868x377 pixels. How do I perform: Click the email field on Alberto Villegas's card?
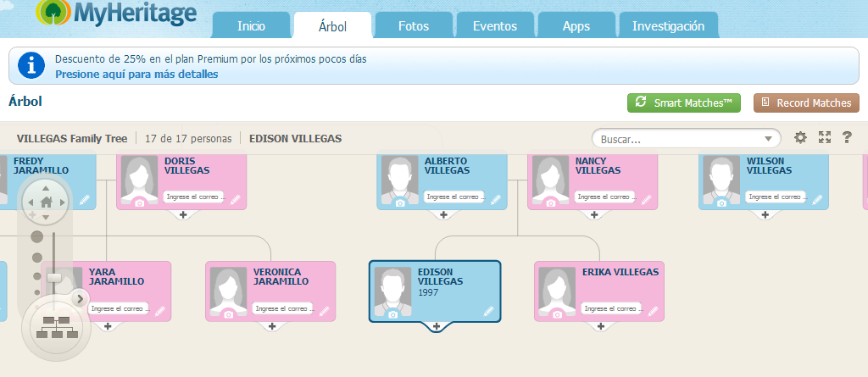[448, 197]
